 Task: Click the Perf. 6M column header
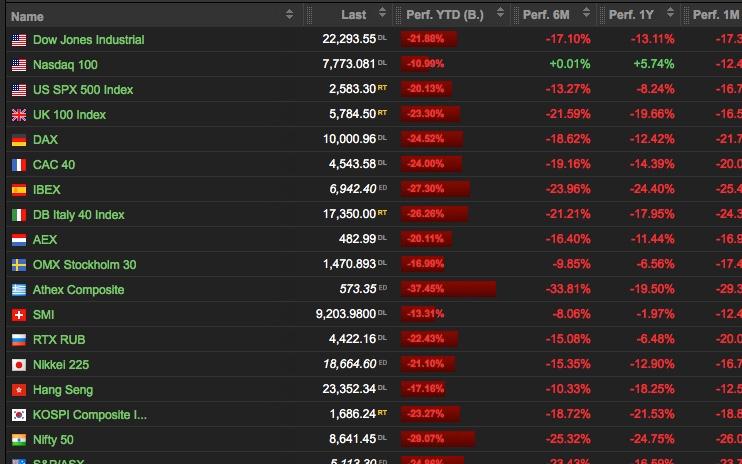click(546, 15)
